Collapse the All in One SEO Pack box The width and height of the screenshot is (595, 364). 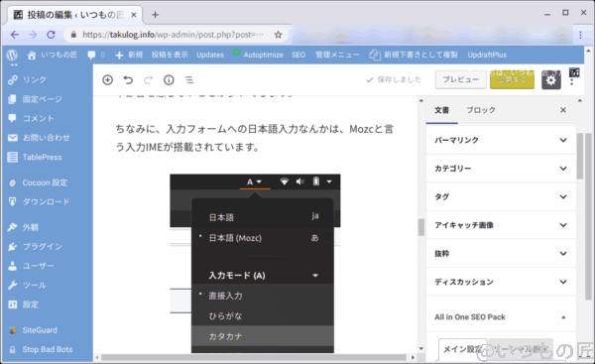click(x=563, y=317)
